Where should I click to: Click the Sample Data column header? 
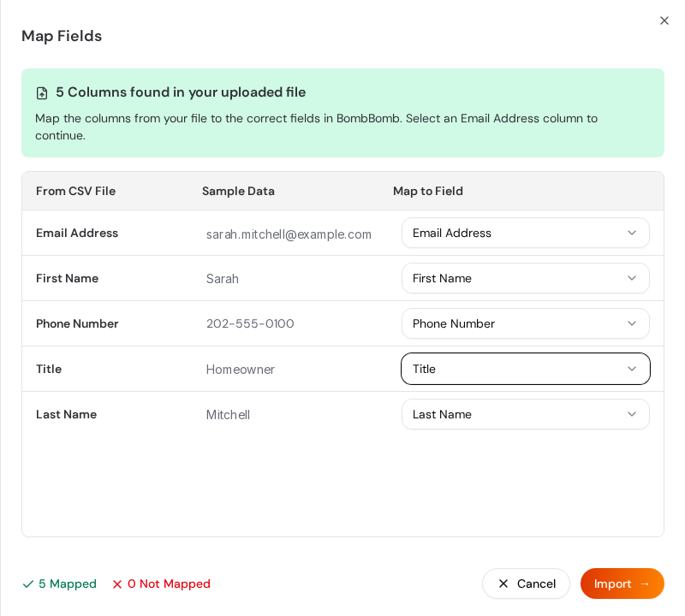(238, 192)
